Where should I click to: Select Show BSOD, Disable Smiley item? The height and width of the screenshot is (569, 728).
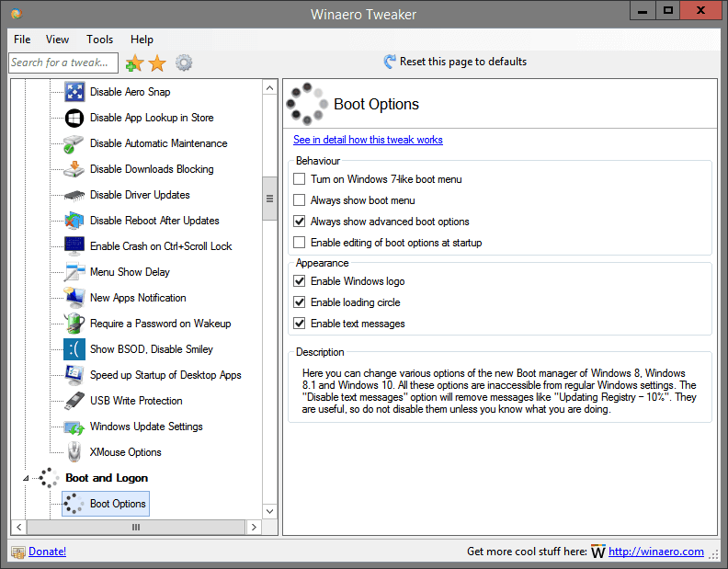(x=152, y=349)
